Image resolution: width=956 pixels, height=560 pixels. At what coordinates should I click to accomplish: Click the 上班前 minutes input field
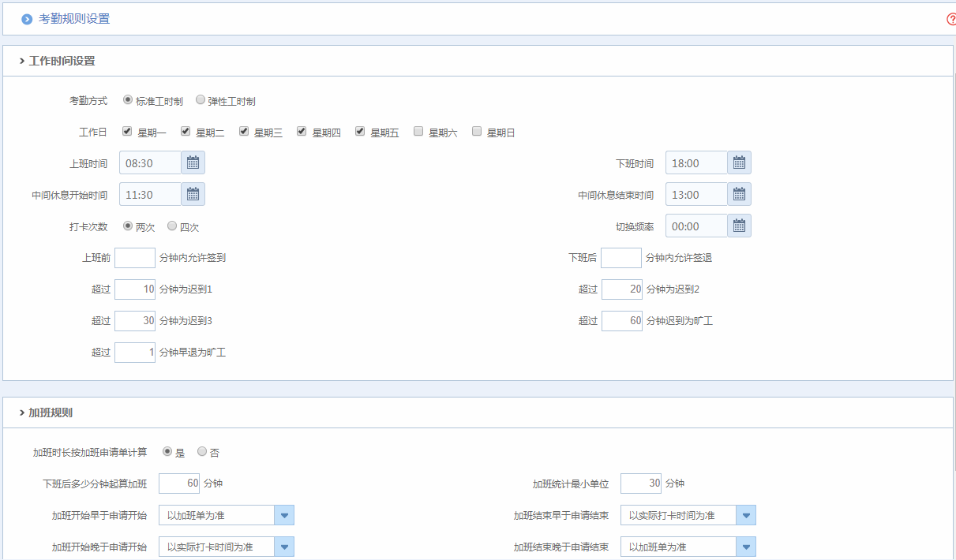135,258
